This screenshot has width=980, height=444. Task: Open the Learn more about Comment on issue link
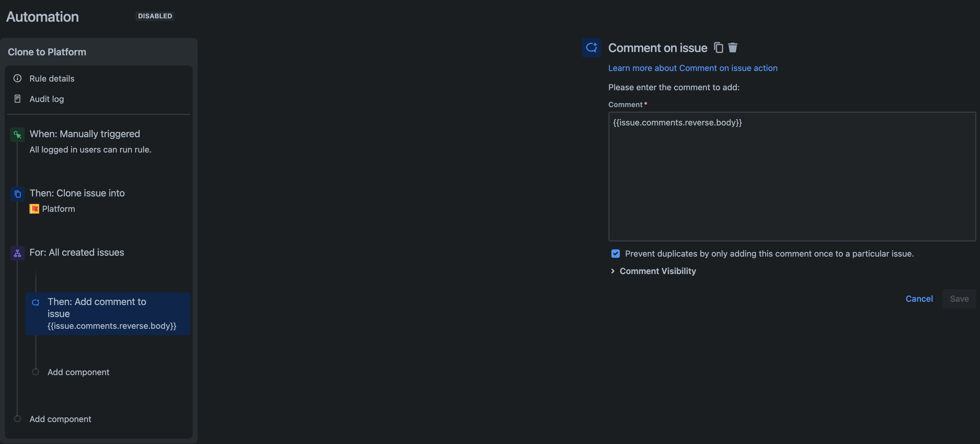coord(693,68)
